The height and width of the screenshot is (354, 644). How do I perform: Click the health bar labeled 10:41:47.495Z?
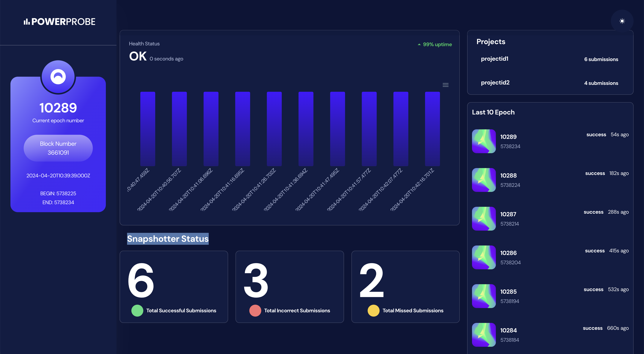coord(337,129)
